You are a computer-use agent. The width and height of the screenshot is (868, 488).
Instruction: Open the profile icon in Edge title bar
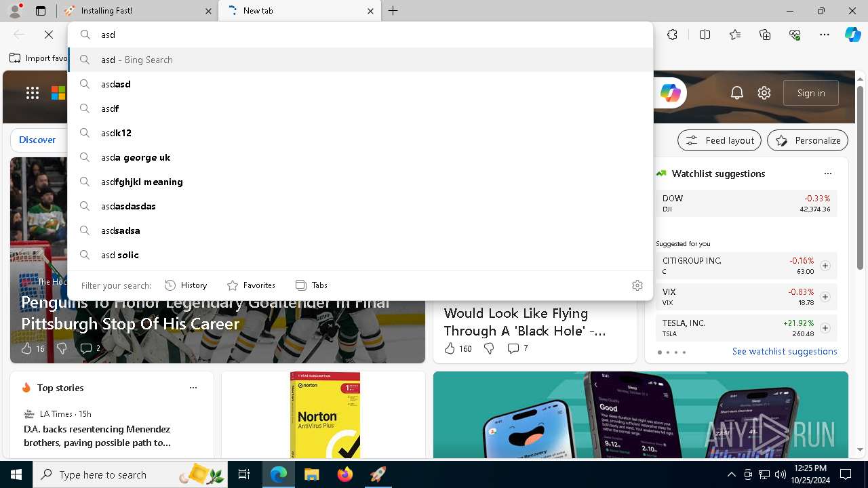click(15, 10)
